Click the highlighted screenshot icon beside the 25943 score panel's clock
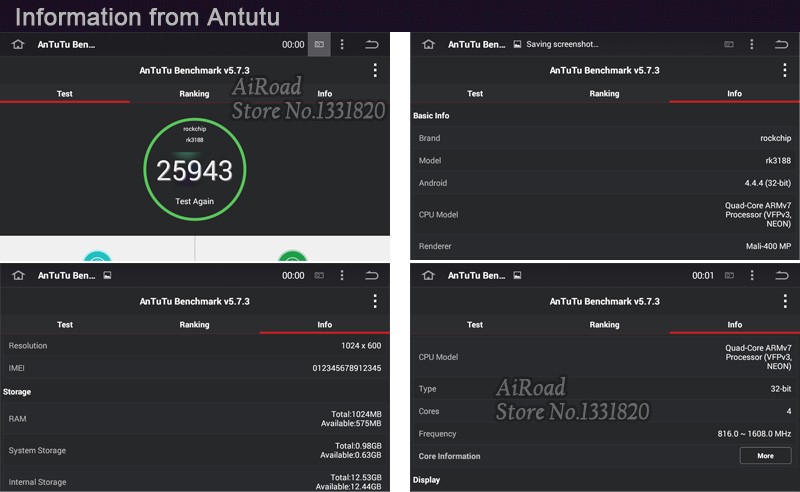Viewport: 800px width, 492px height. click(x=319, y=45)
